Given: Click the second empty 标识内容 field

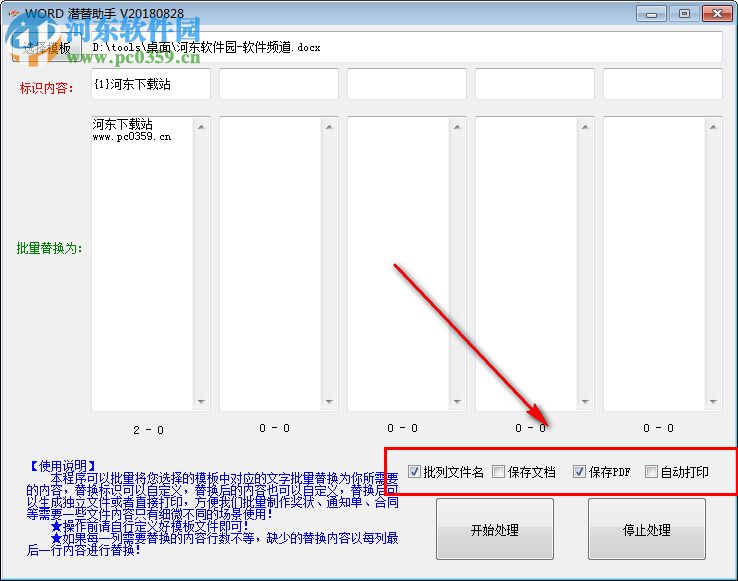Looking at the screenshot, I should 279,84.
